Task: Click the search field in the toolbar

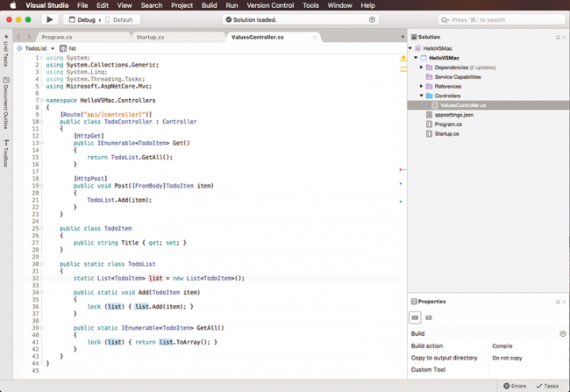Action: pos(502,19)
